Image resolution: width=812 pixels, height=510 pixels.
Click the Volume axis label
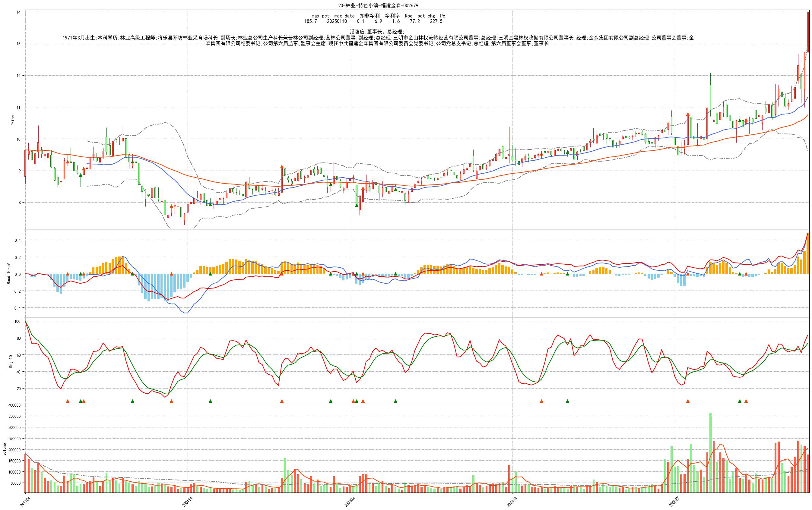click(5, 449)
